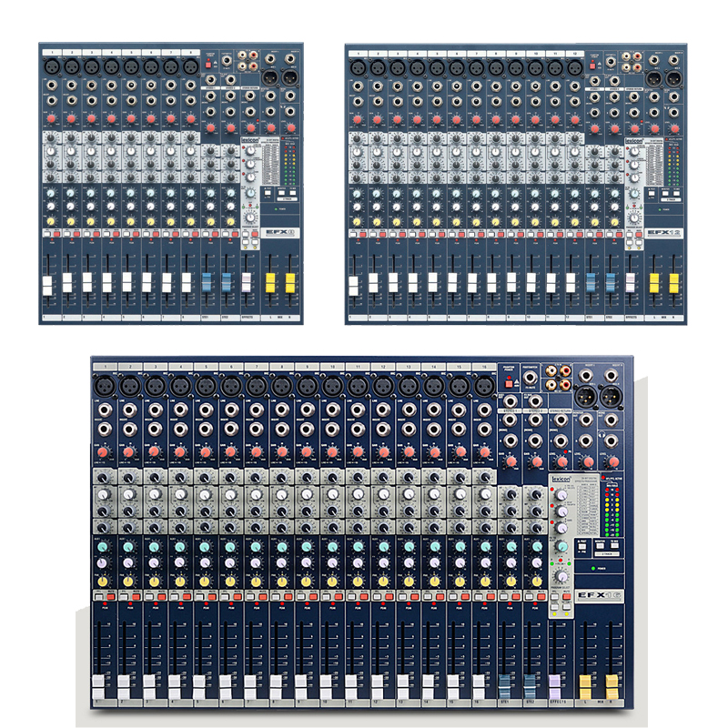The height and width of the screenshot is (728, 728).
Task: Click the yellow MIX master fader
Action: [x=585, y=683]
